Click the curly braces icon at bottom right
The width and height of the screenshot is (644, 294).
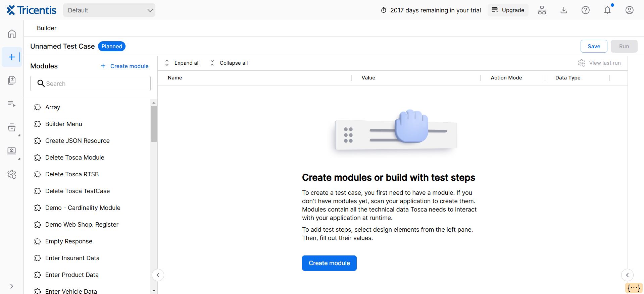634,288
